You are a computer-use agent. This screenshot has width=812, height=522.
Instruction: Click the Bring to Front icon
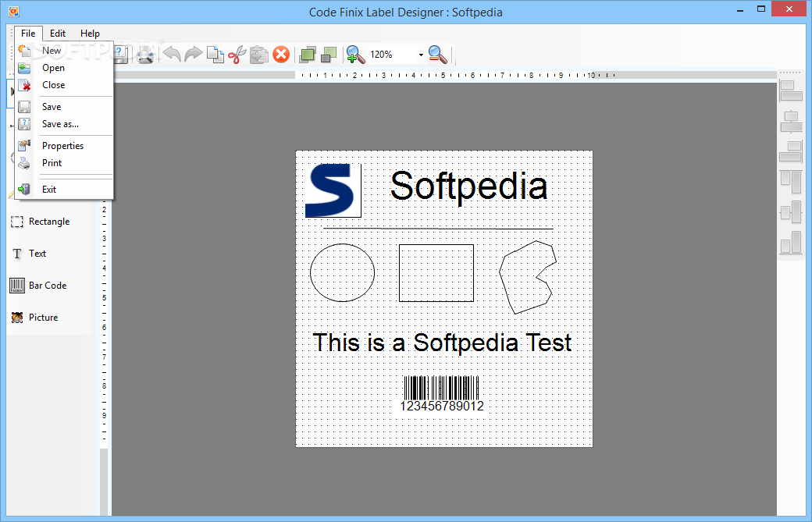tap(307, 55)
